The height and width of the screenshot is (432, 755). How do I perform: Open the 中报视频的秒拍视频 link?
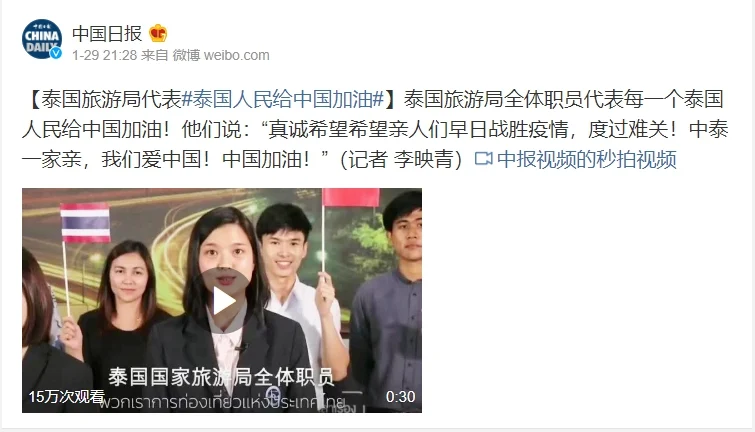pyautogui.click(x=587, y=159)
